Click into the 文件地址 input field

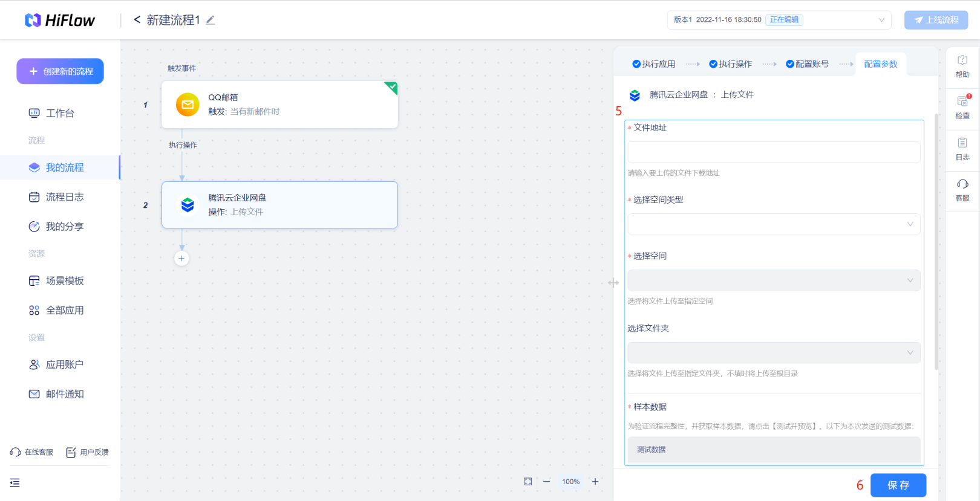click(774, 152)
